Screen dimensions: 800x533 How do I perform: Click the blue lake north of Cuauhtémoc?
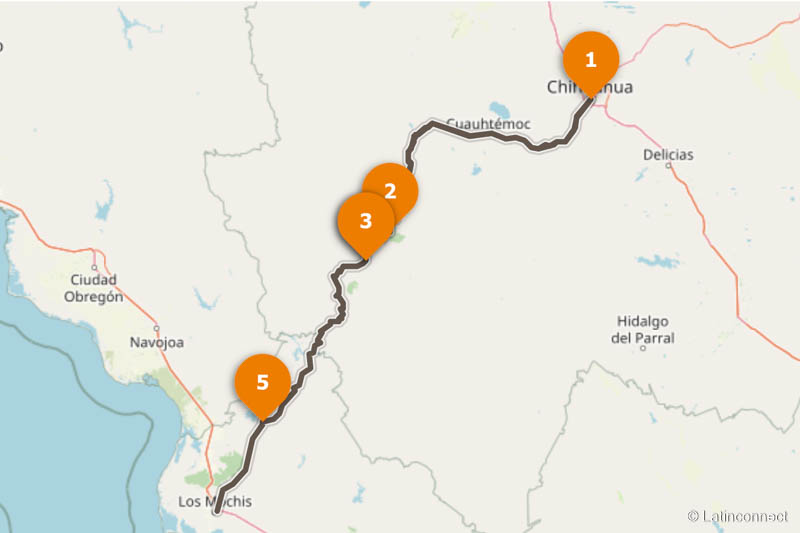pos(499,110)
